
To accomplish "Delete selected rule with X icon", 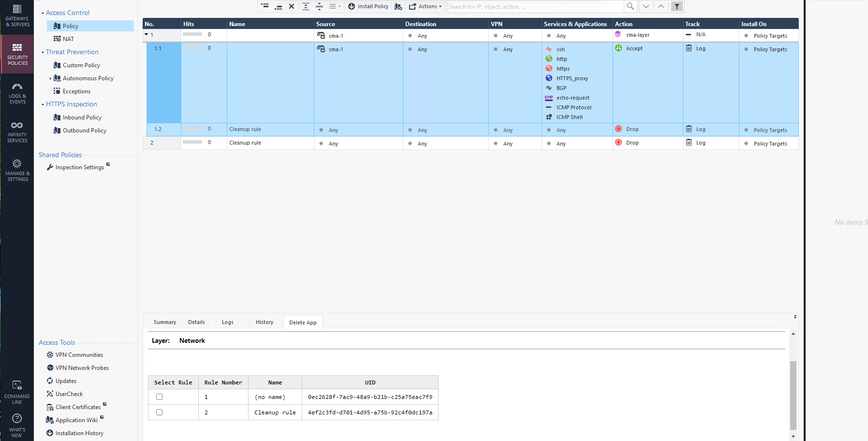I will pyautogui.click(x=292, y=6).
